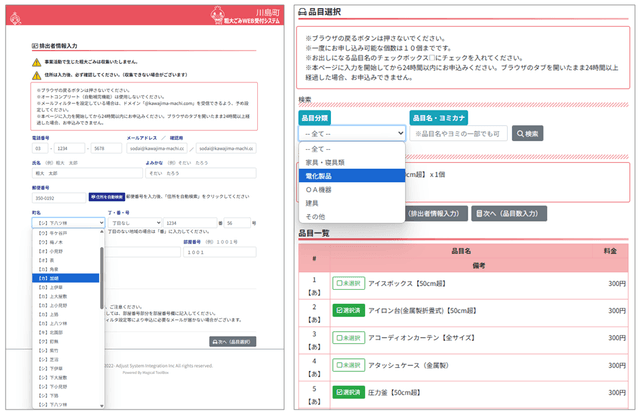Click the 番 number field showing 1234
640x412 pixels.
190,223
